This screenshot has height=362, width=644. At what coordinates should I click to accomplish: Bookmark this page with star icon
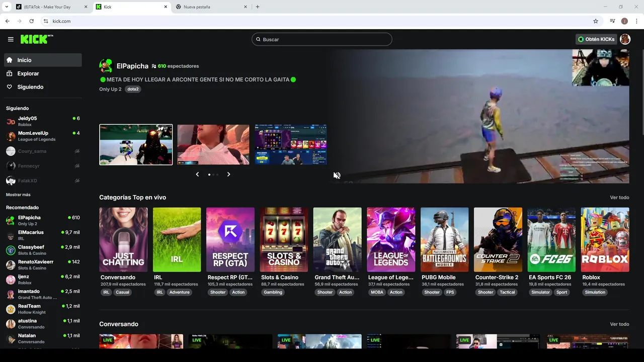tap(596, 21)
